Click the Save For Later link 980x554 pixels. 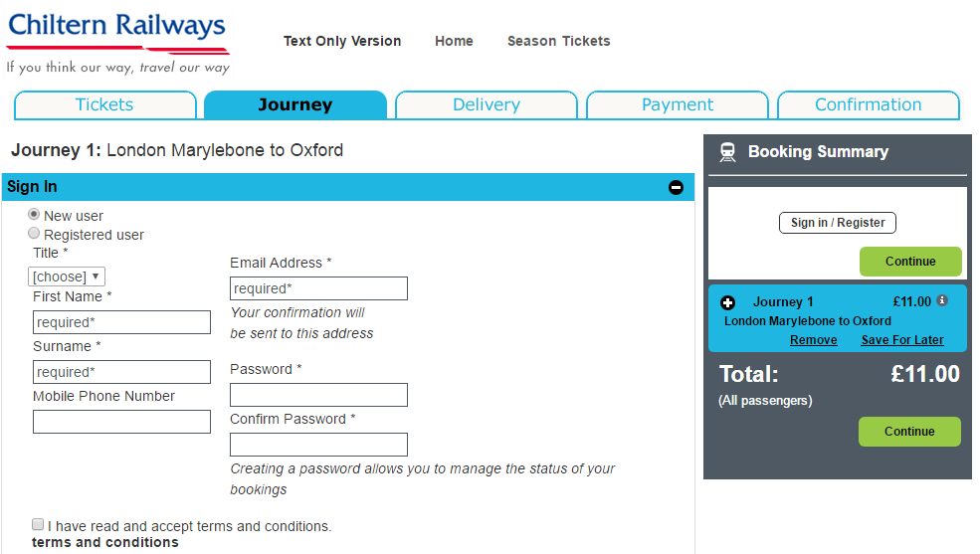point(901,340)
